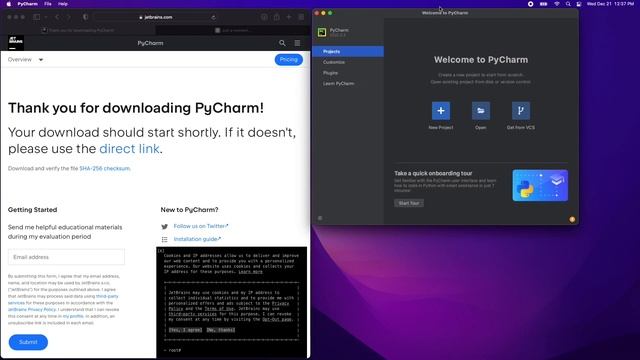This screenshot has height=360, width=640.
Task: Click the Get from VCS branch icon
Action: pos(521,111)
